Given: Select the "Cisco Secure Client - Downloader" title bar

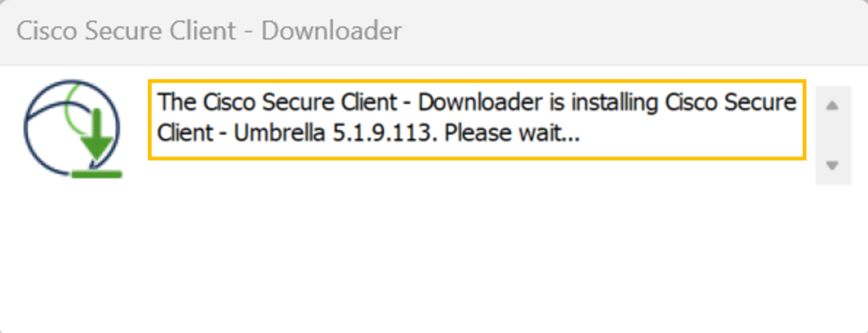Looking at the screenshot, I should (434, 32).
